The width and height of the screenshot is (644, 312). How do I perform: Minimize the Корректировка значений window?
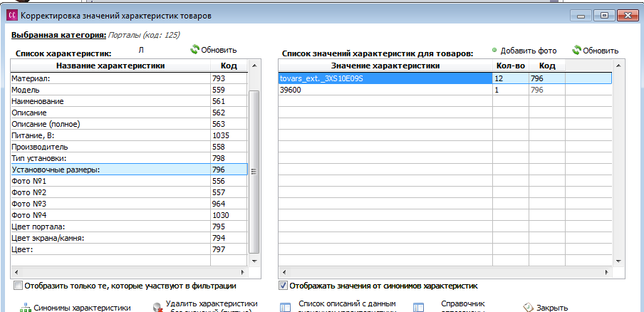click(581, 16)
